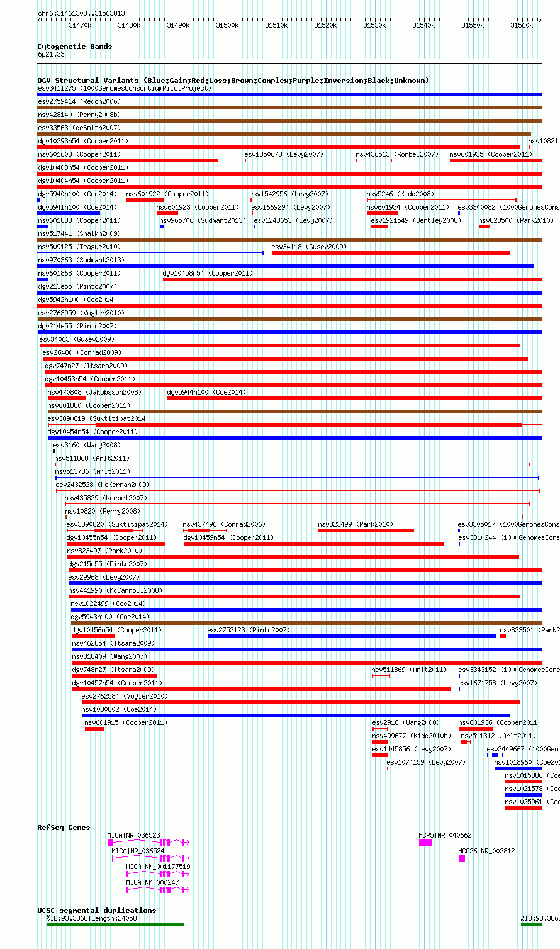Click the 31550k ruler tick label
Viewport: 560px width, 949px height.
(473, 25)
